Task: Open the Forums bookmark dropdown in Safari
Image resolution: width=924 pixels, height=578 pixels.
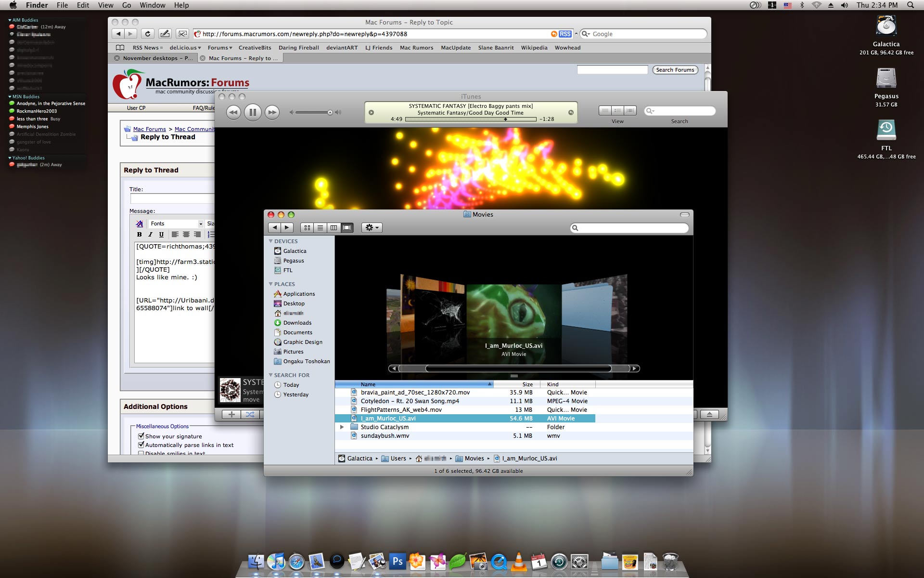Action: 220,48
